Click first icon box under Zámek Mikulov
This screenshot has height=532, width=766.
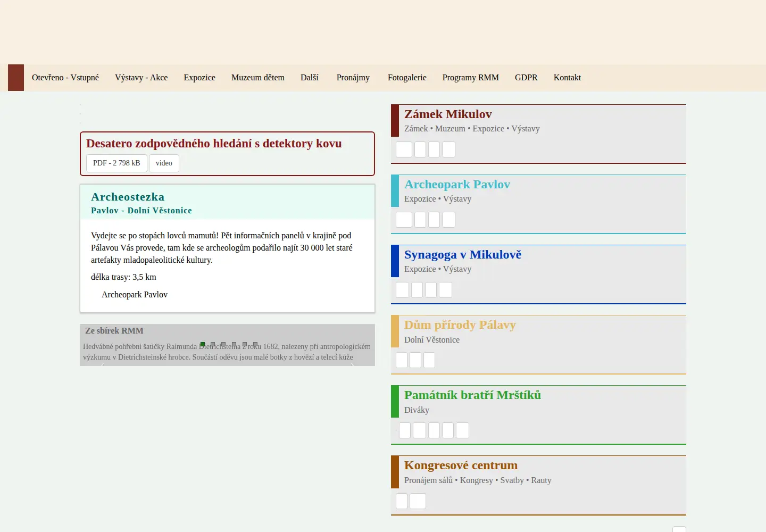coord(404,149)
